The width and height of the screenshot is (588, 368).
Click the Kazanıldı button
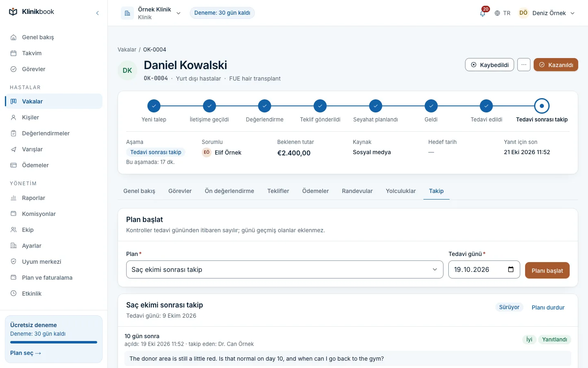point(556,65)
